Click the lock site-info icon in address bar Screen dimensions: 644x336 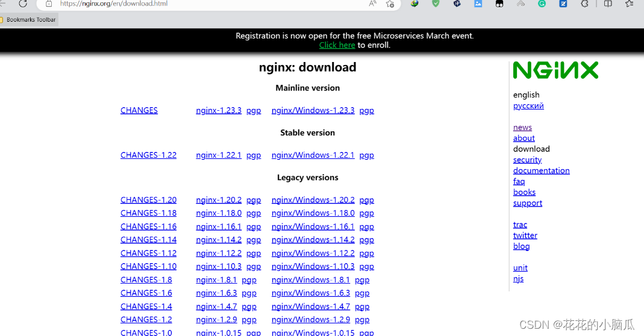coord(49,4)
